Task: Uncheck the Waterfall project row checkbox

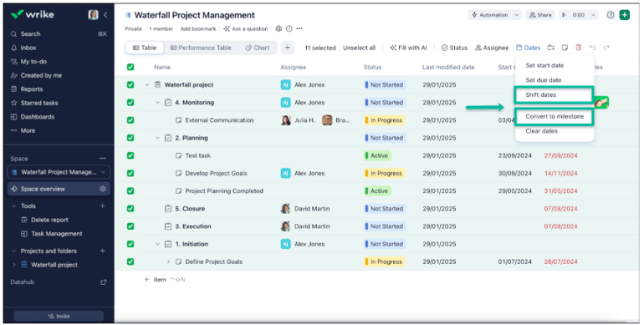Action: click(x=130, y=84)
